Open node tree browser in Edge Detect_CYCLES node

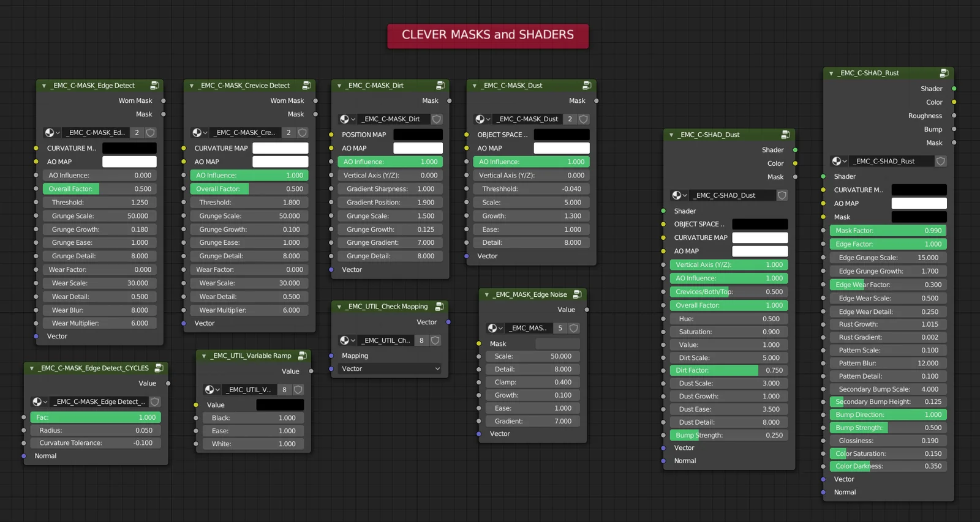(40, 402)
